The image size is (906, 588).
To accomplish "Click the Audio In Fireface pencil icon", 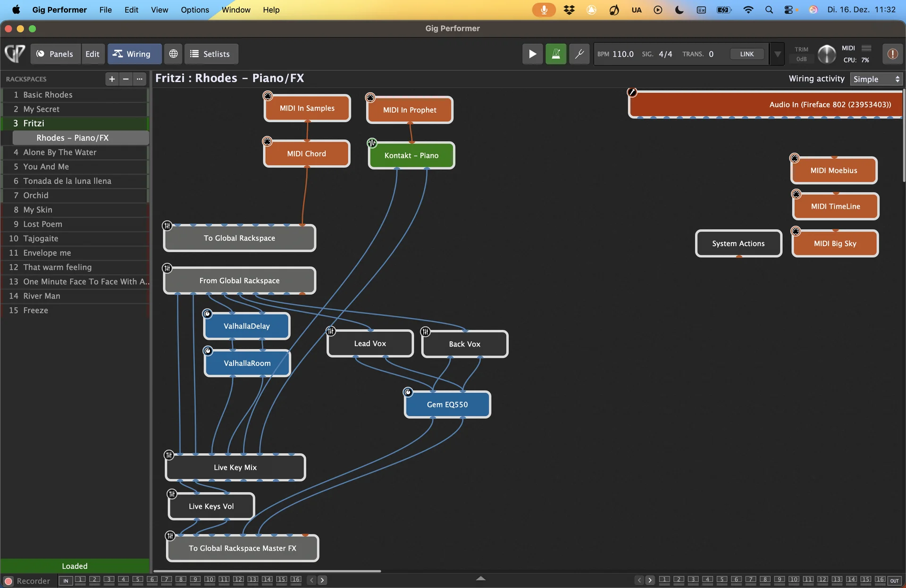I will 632,92.
